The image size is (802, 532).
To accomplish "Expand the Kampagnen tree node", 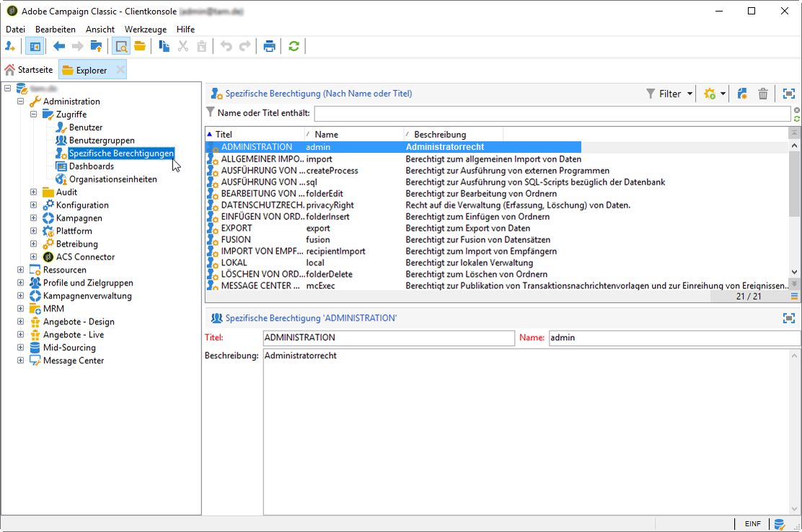I will click(x=33, y=218).
